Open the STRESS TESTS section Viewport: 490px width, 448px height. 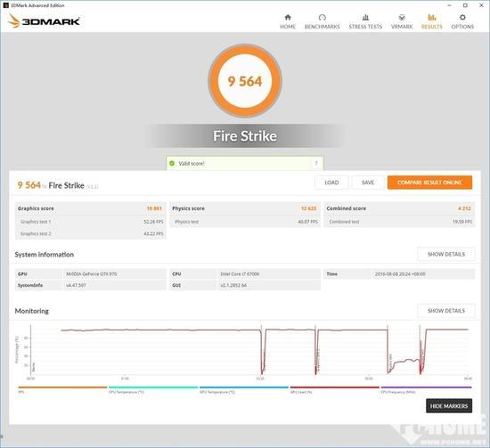(365, 22)
